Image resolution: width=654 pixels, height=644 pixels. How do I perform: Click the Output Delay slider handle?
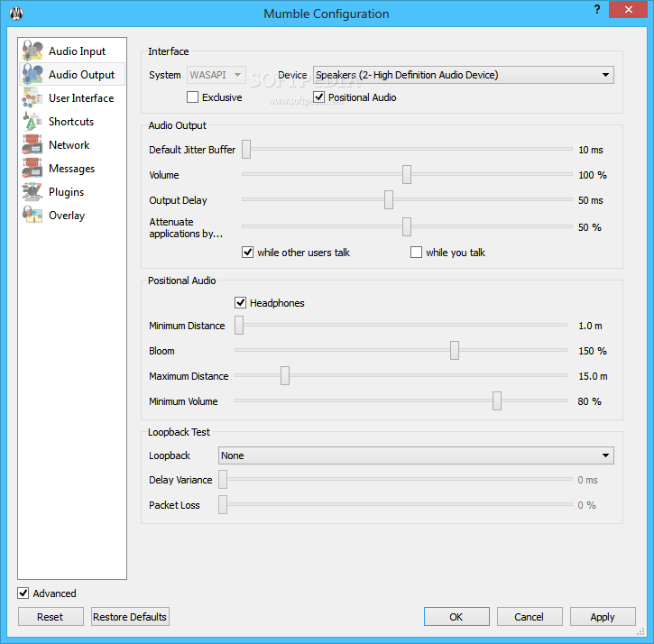coord(389,200)
